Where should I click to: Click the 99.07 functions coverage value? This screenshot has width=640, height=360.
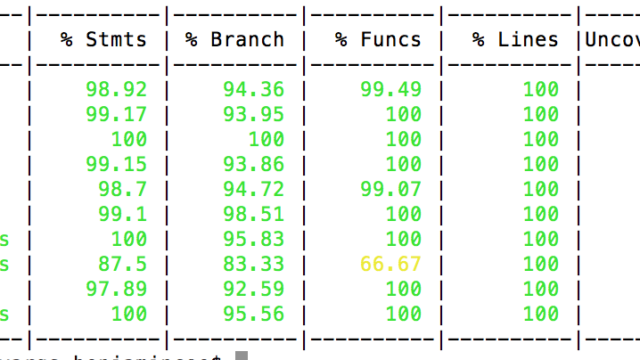[x=391, y=189]
